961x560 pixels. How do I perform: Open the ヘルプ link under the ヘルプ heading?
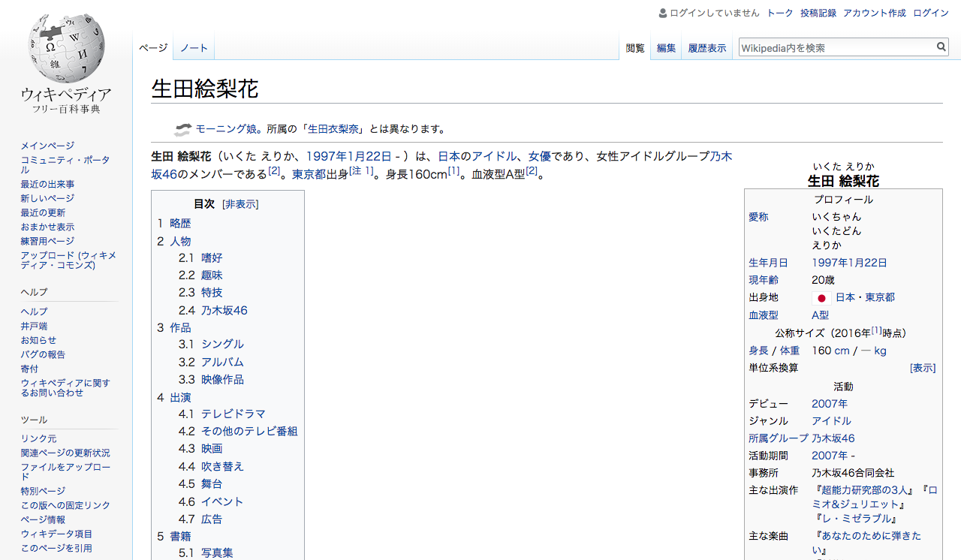click(x=34, y=312)
